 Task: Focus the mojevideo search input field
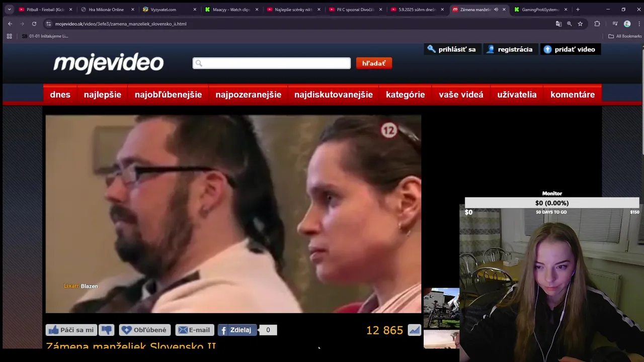(272, 63)
